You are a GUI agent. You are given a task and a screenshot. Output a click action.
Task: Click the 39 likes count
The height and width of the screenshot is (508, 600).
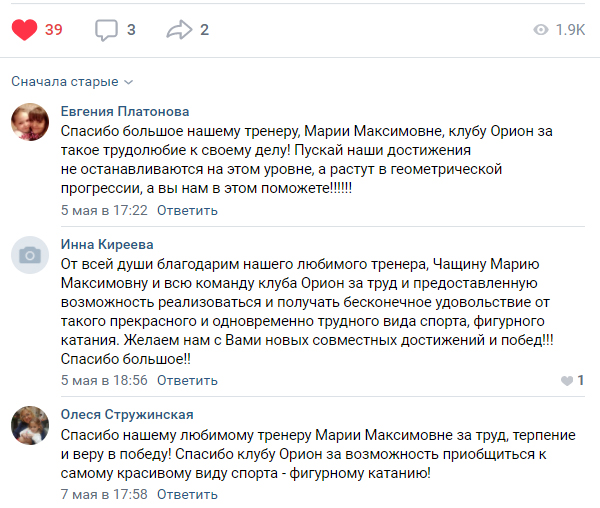54,30
